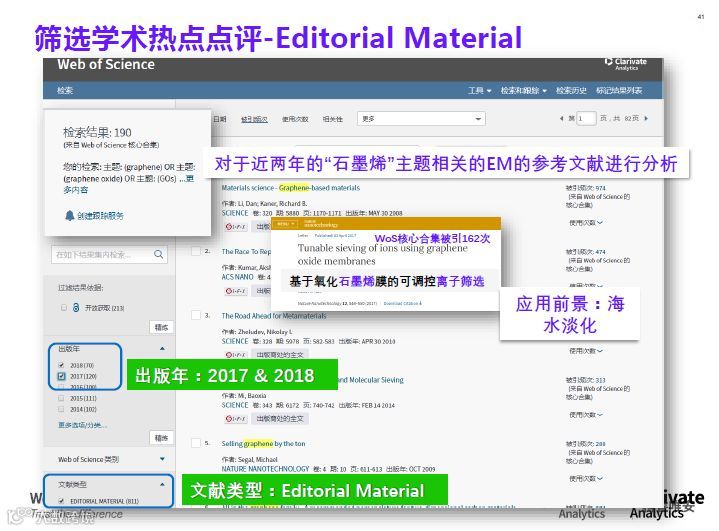Open the 检索 tab in blue bar
Image resolution: width=719 pixels, height=531 pixels.
[65, 90]
